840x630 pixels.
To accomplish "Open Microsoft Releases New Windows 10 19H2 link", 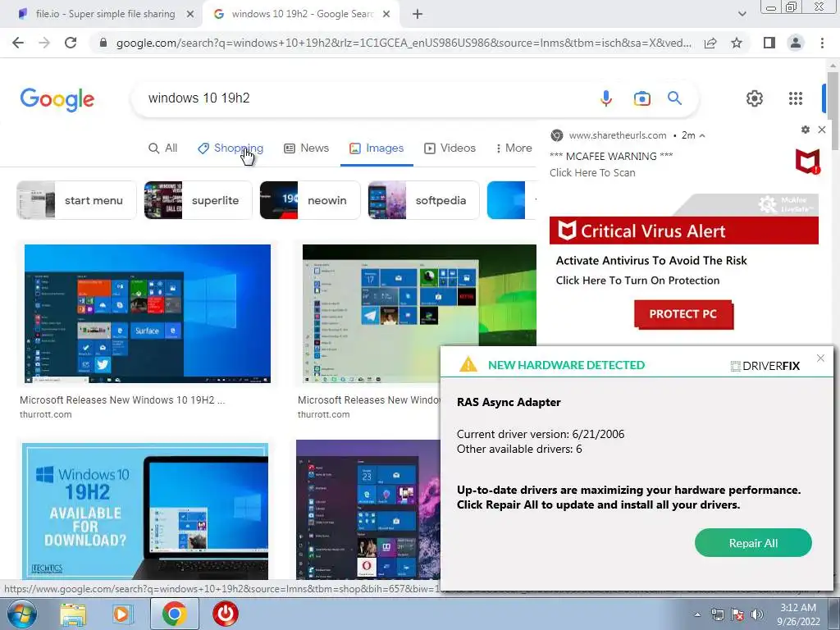I will tap(122, 400).
